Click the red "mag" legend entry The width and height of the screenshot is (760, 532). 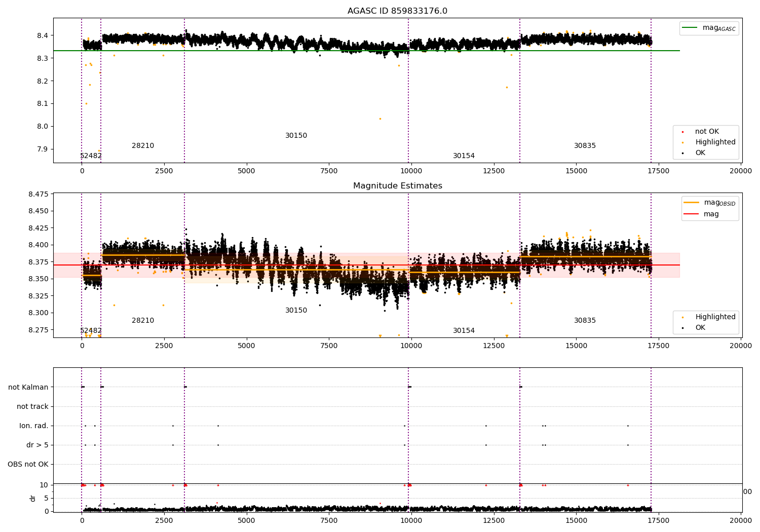[702, 214]
